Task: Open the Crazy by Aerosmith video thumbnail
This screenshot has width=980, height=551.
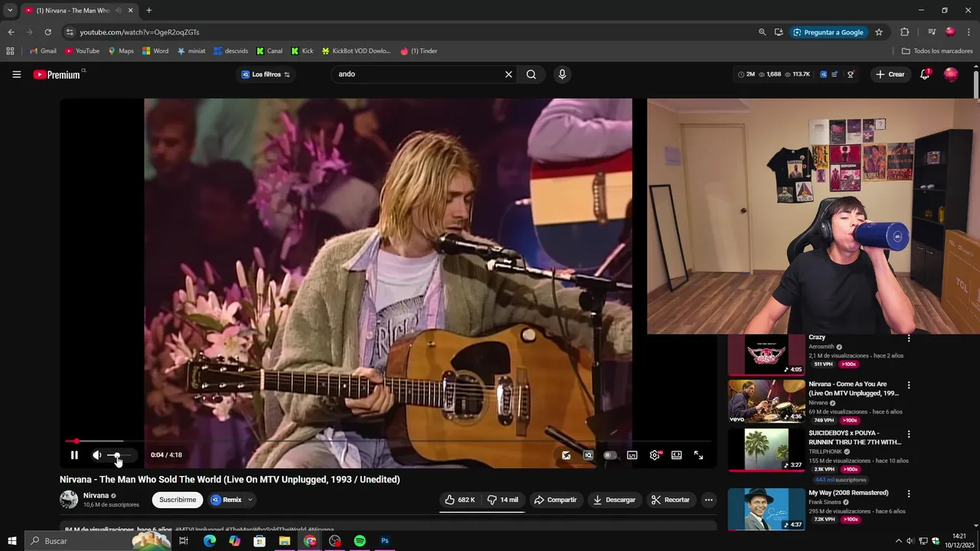Action: 766,354
